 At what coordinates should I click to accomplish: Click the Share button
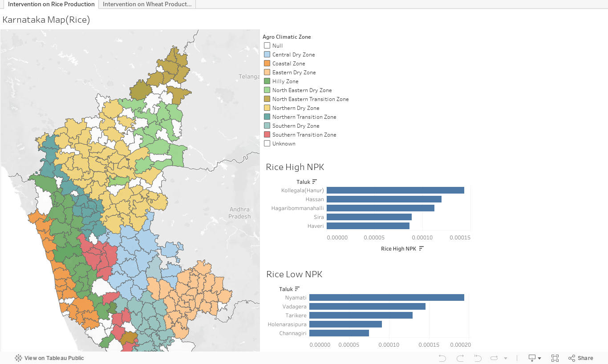coord(581,358)
